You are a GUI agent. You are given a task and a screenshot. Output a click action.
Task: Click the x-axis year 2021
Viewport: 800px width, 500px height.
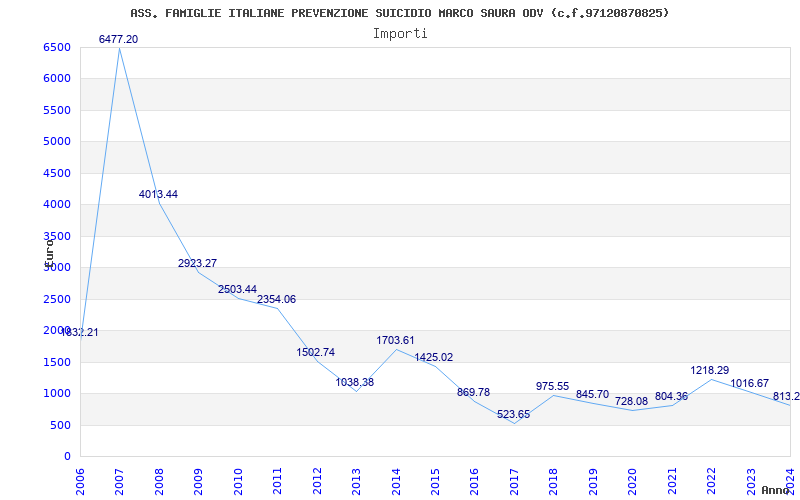coord(672,481)
